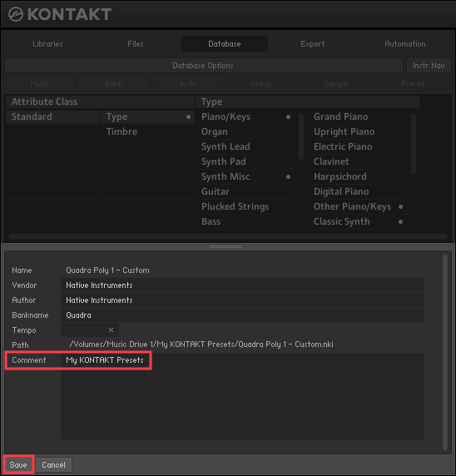
Task: Switch to the Libraries tab
Action: [47, 44]
